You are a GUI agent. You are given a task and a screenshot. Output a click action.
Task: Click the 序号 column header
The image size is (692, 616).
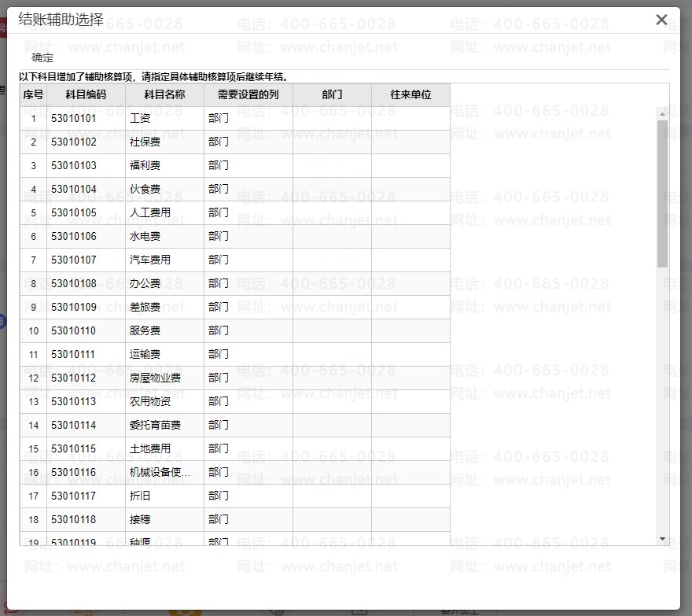point(33,94)
